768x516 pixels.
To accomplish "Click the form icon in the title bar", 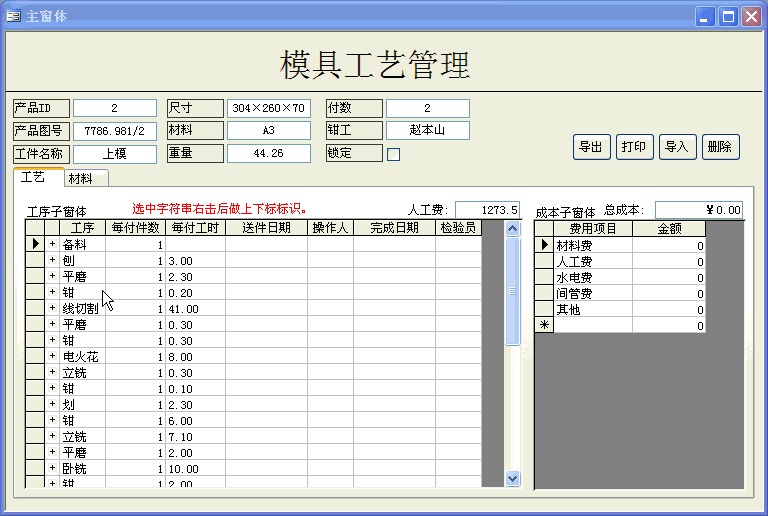I will coord(14,16).
